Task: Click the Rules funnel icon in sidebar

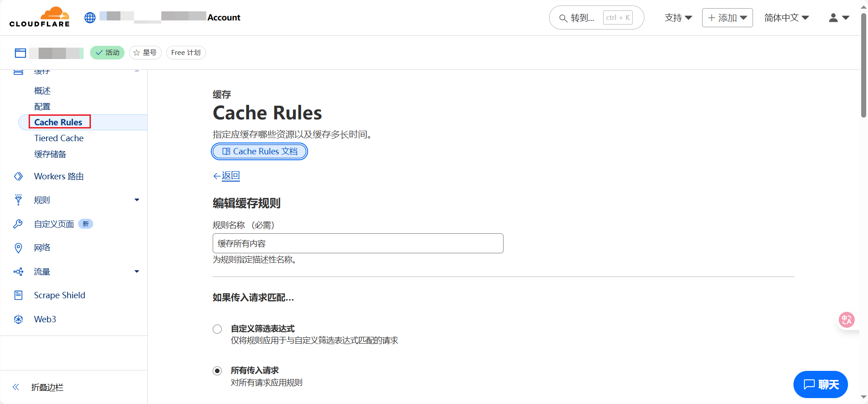Action: pyautogui.click(x=18, y=200)
